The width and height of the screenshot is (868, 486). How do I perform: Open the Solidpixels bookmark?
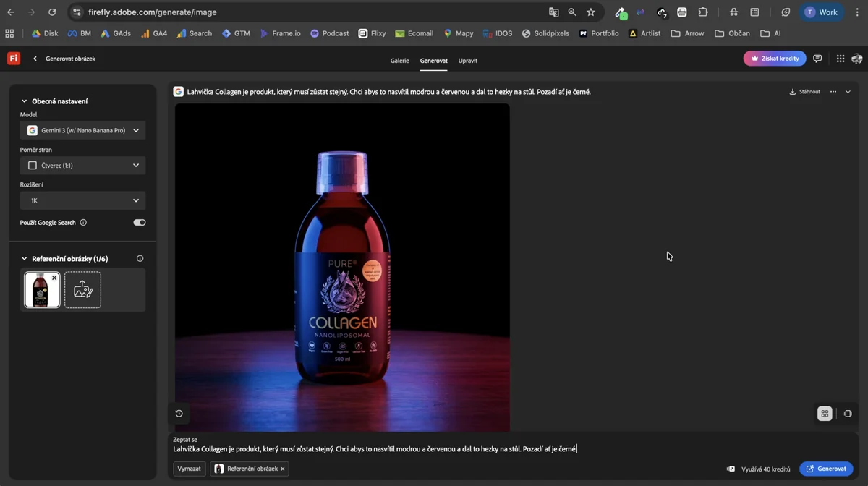tap(545, 33)
